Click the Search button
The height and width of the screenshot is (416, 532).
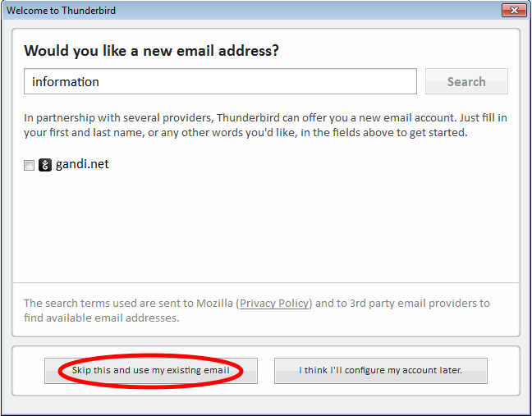(466, 81)
